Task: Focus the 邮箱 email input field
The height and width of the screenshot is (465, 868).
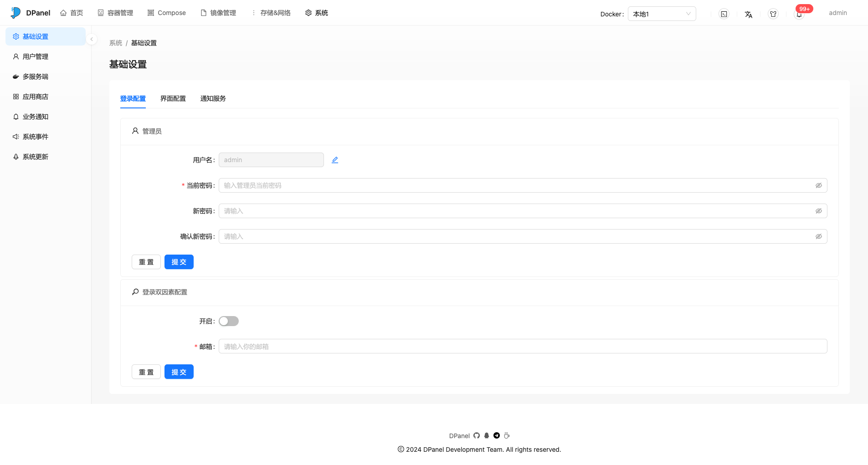Action: tap(523, 346)
